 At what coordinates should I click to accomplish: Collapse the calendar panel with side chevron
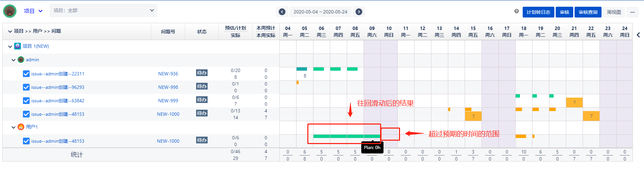[x=638, y=35]
